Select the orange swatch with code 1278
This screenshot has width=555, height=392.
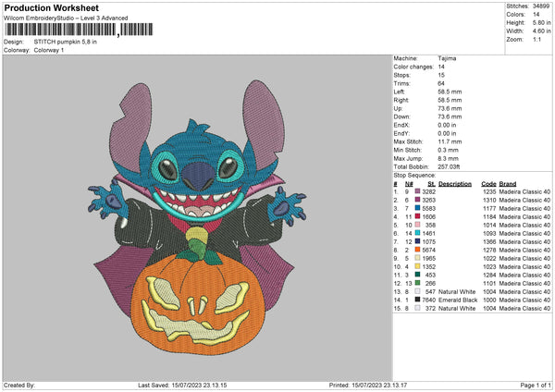pyautogui.click(x=418, y=250)
